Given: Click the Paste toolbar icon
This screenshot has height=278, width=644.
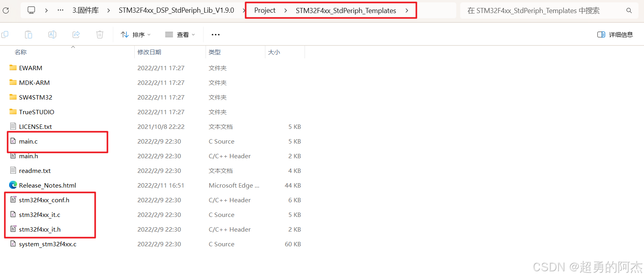Looking at the screenshot, I should coord(29,35).
